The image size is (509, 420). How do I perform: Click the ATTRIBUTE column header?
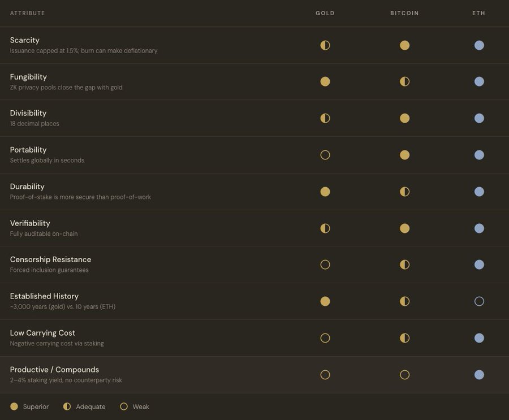pyautogui.click(x=28, y=13)
